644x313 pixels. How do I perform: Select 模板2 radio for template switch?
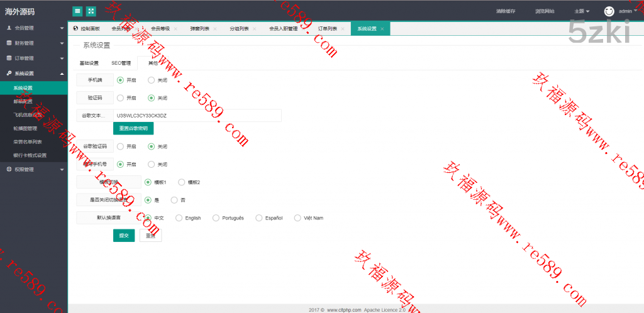(x=182, y=182)
